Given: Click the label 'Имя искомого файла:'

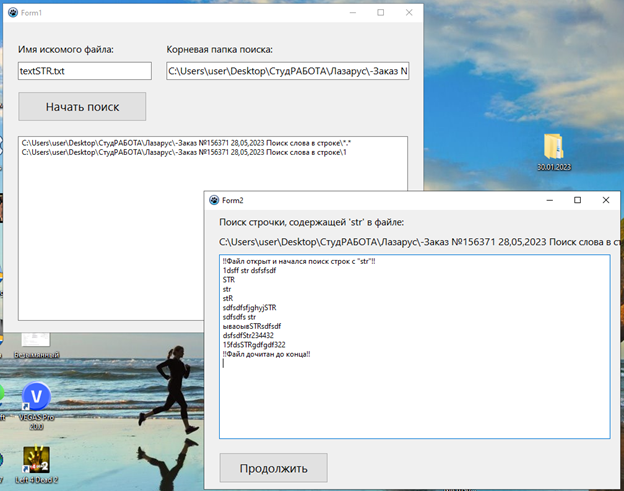Looking at the screenshot, I should (66, 49).
